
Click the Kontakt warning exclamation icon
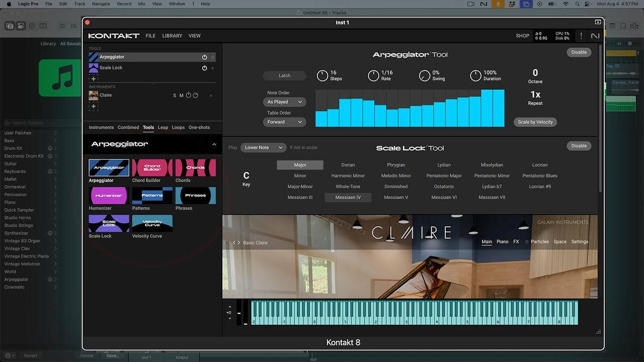pos(581,36)
